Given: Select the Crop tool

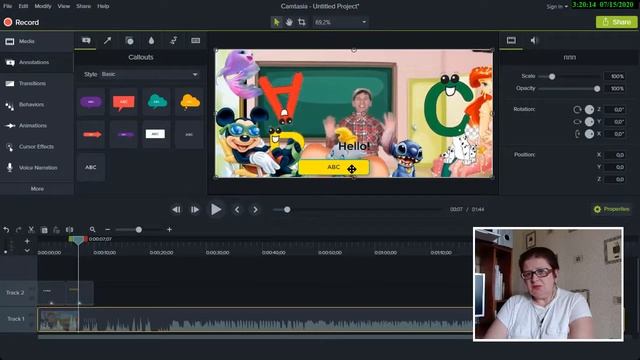Looking at the screenshot, I should click(302, 22).
